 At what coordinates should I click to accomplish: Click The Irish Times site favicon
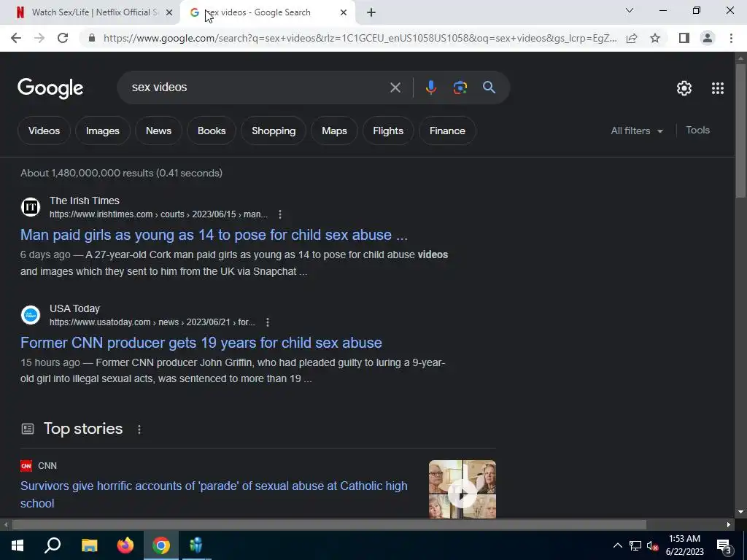(x=31, y=207)
